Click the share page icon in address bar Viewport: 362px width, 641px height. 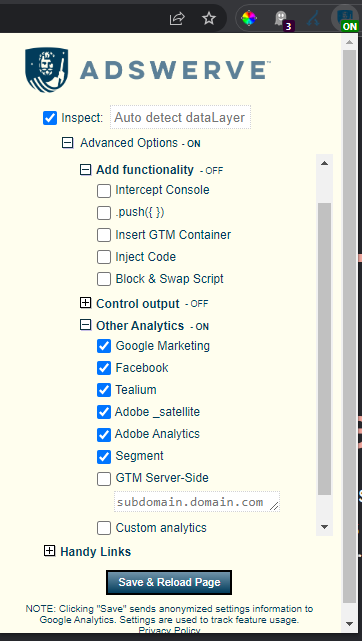[177, 18]
